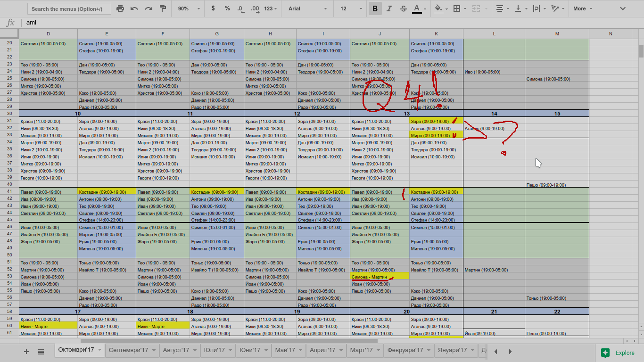Open the Октомври'17 tab menu arrow
This screenshot has width=644, height=362.
(99, 350)
